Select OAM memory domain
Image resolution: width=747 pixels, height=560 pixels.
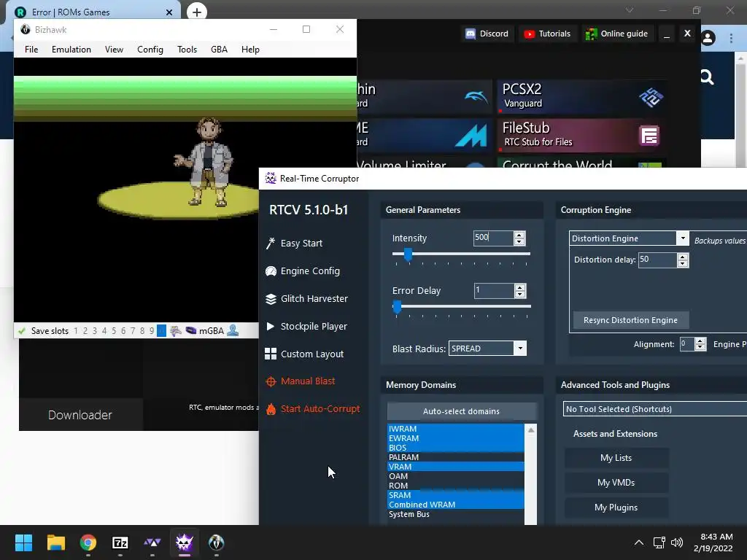456,476
